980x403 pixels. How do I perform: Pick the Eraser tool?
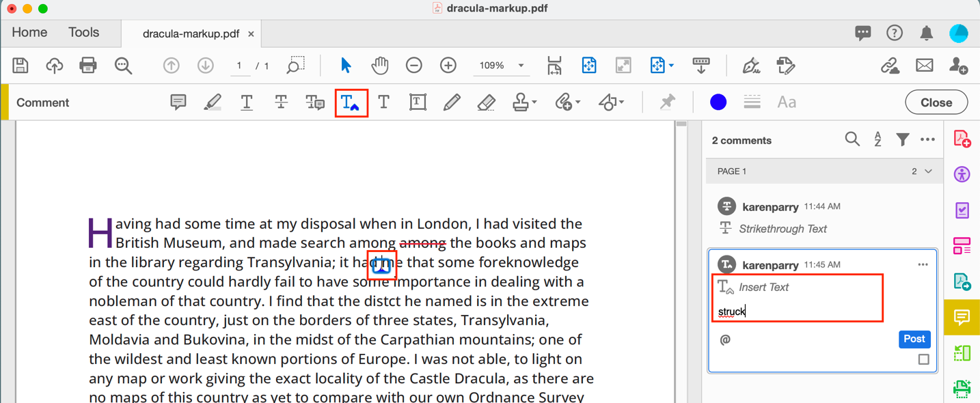click(x=486, y=102)
